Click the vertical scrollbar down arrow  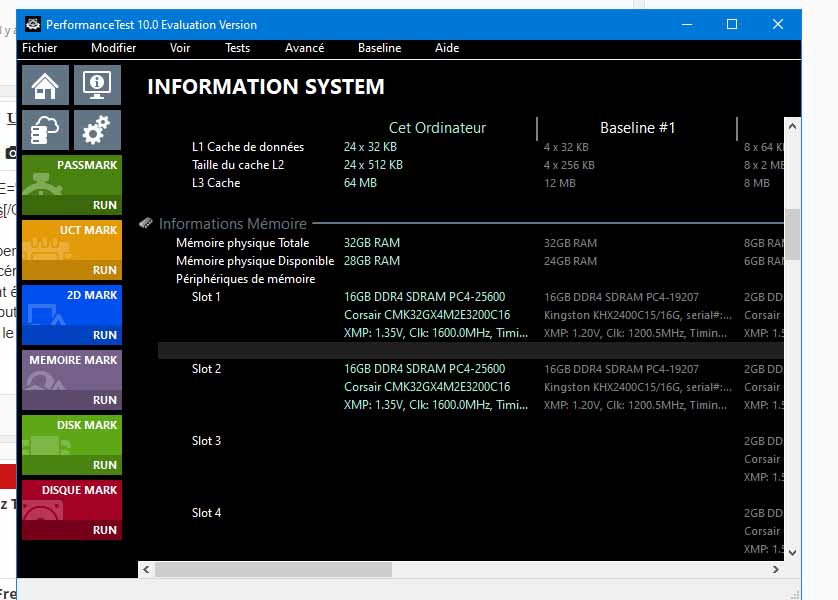[792, 551]
